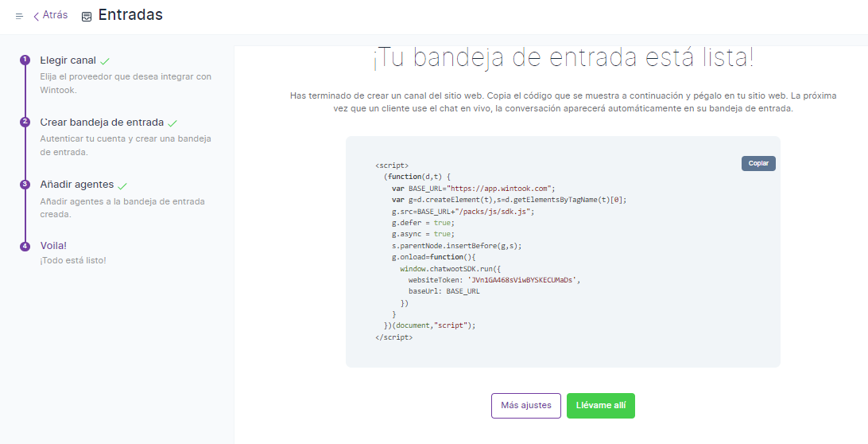
Task: Select the step 2 circle marker
Action: click(25, 122)
